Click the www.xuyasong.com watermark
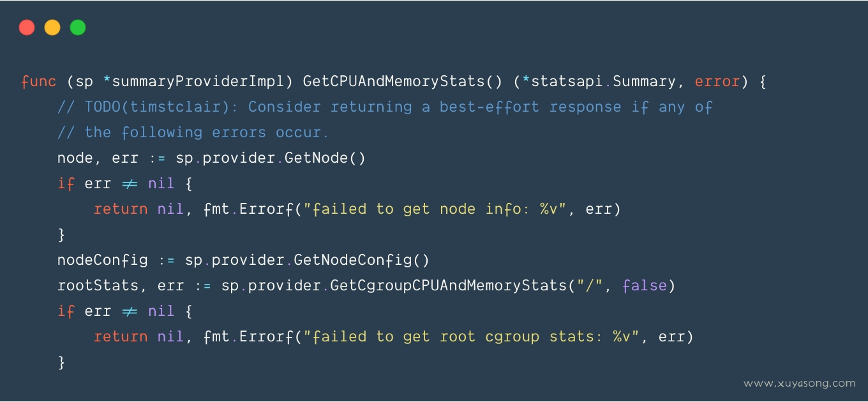 (x=800, y=383)
